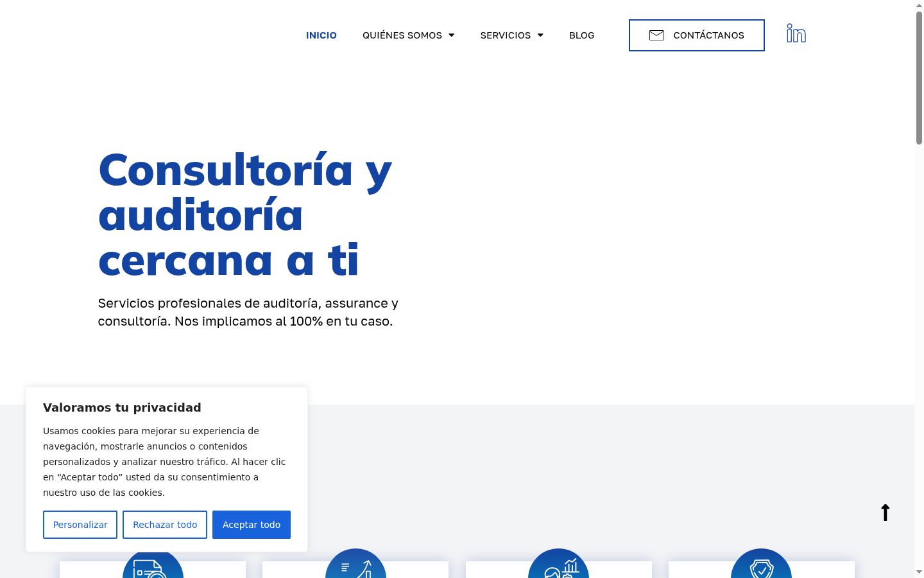Click the scrollbar up arrow
The height and width of the screenshot is (578, 924).
919,4
